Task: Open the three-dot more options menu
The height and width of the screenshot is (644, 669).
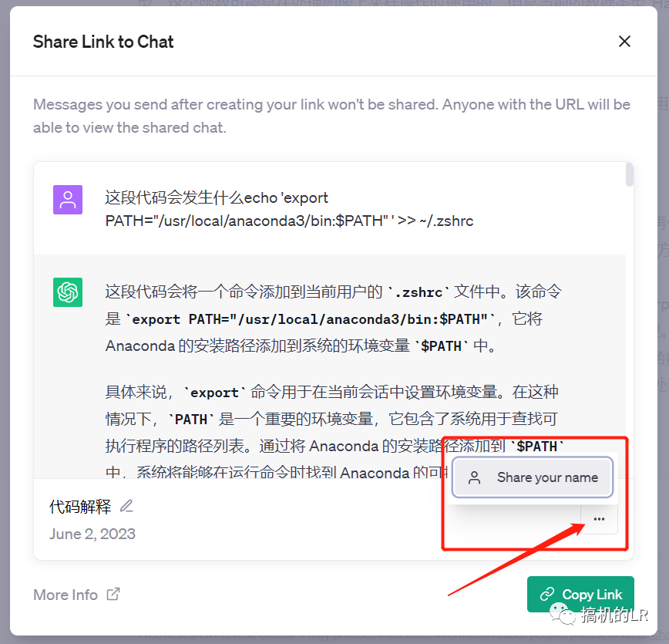Action: (599, 519)
